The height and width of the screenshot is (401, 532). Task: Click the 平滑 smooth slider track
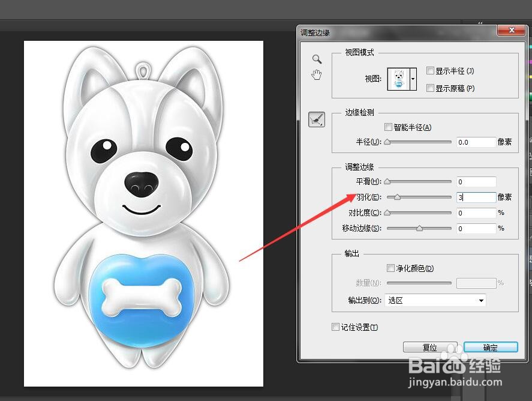tap(418, 181)
